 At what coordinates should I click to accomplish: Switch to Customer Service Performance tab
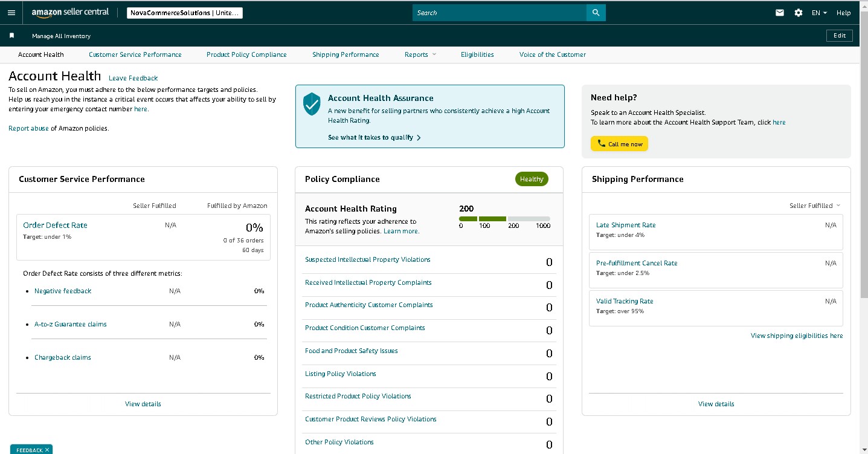coord(135,54)
